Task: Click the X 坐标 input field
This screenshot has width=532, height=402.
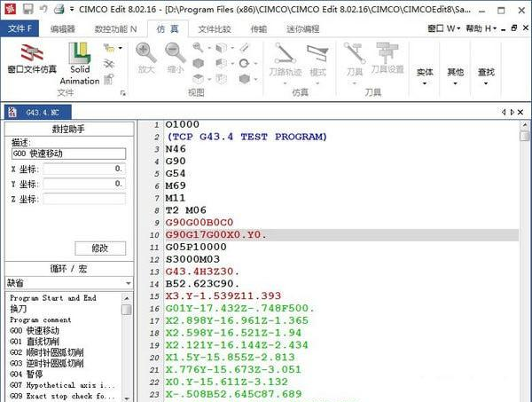Action: tap(84, 169)
